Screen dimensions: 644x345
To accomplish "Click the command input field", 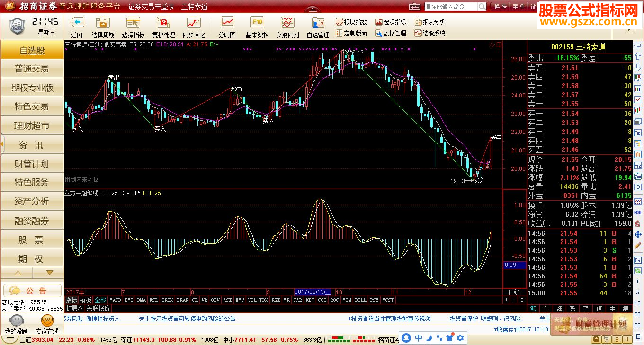I will (450, 7).
